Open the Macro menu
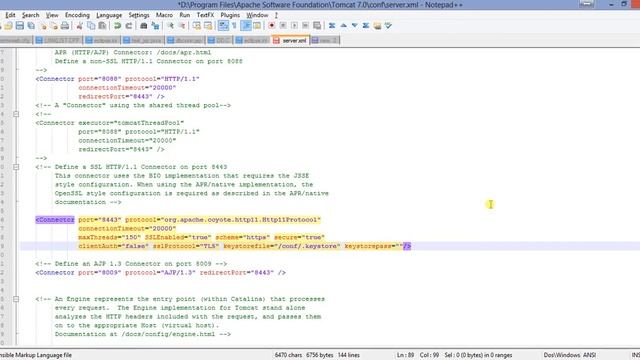Screen dimensions: 640x360 coord(164,15)
